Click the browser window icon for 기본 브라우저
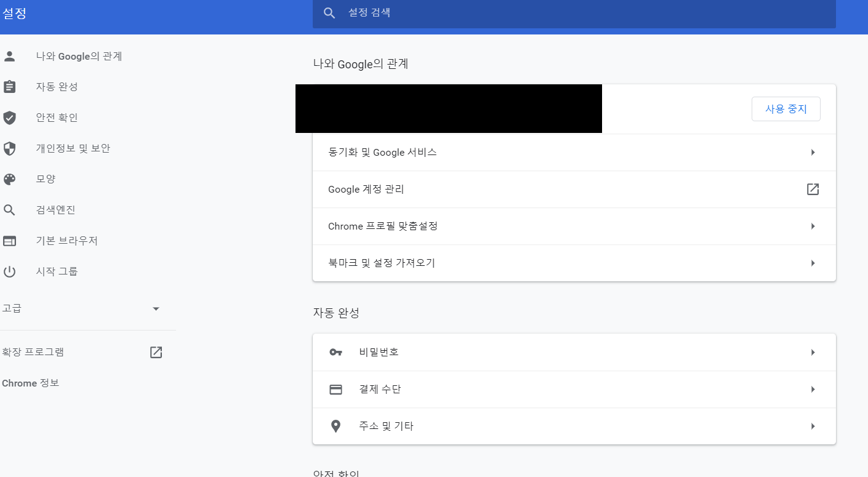Viewport: 868px width, 477px height. click(x=9, y=241)
